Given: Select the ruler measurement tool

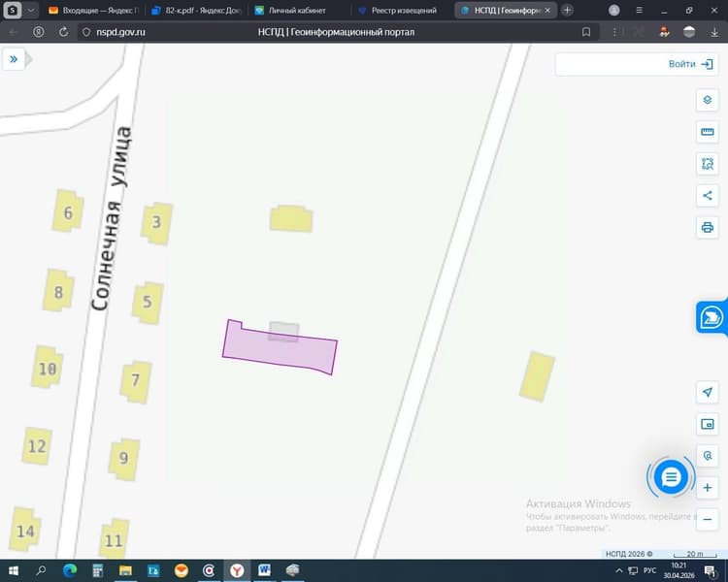Looking at the screenshot, I should (707, 132).
